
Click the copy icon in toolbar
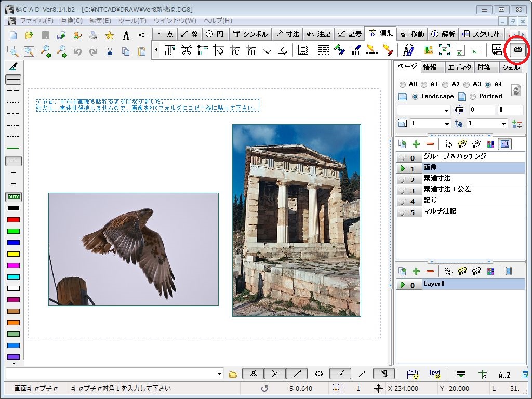click(126, 51)
